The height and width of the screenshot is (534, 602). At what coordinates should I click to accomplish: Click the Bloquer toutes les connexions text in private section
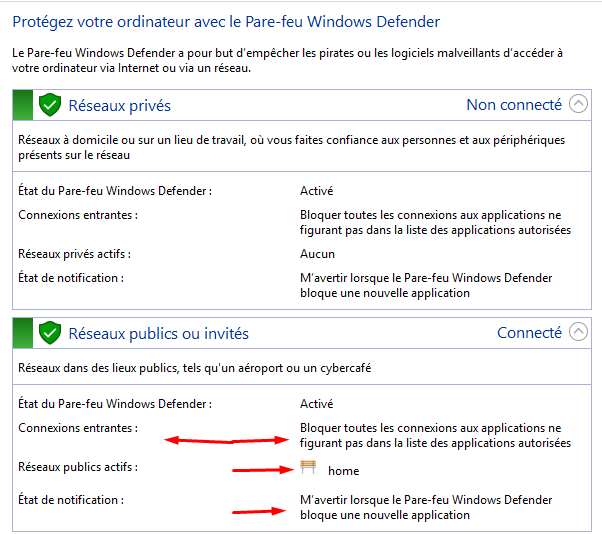tap(435, 222)
